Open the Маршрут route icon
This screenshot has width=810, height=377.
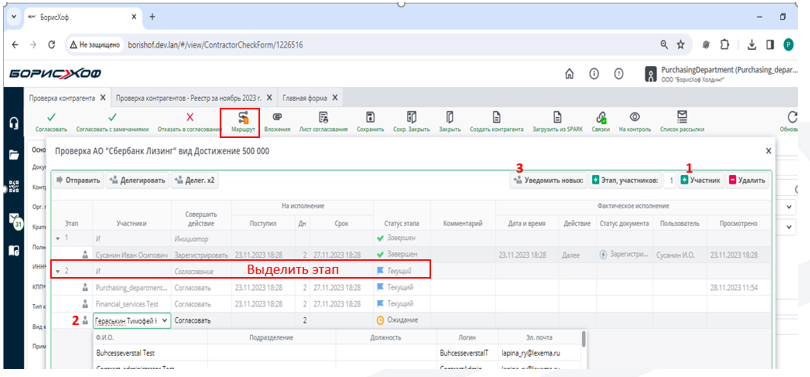[x=243, y=117]
